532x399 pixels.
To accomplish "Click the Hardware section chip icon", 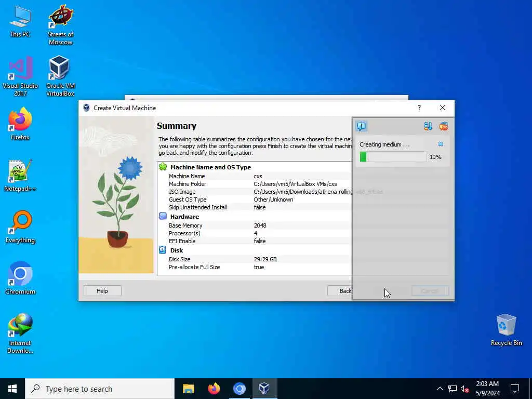I will [x=163, y=216].
